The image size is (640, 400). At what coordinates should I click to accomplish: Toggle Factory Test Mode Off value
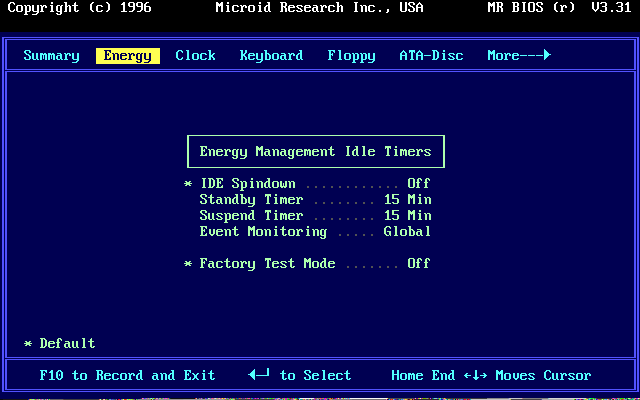point(419,264)
